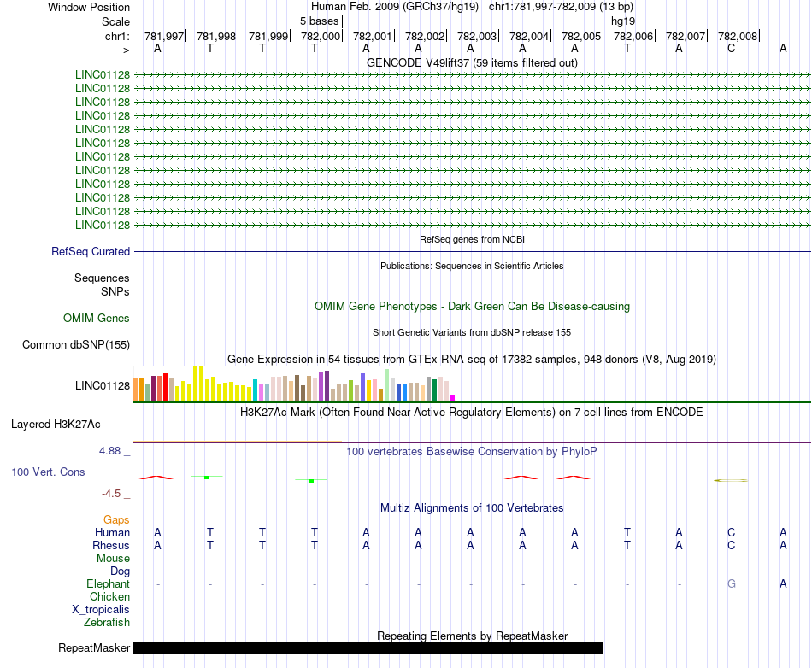The image size is (812, 668).
Task: Select position label 781,997
Action: click(x=164, y=36)
